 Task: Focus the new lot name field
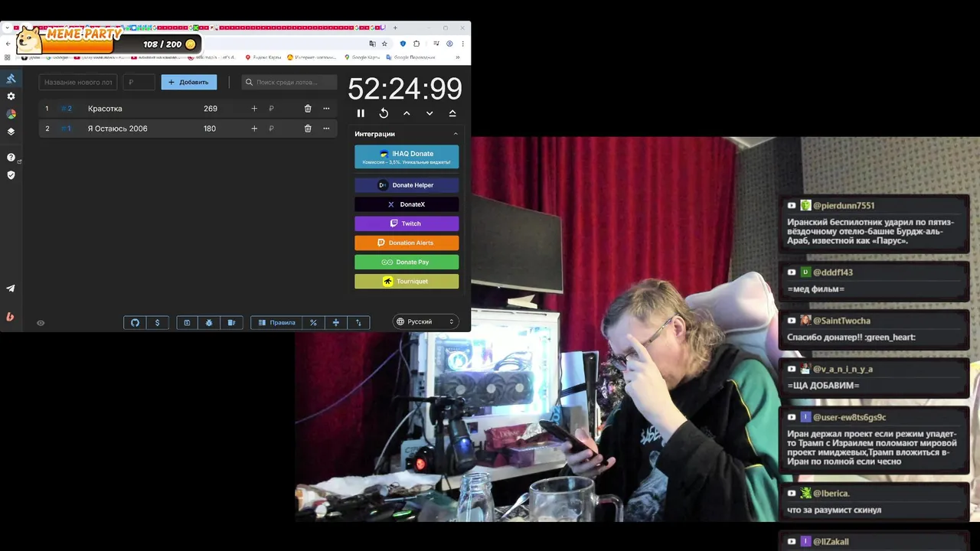click(x=78, y=82)
